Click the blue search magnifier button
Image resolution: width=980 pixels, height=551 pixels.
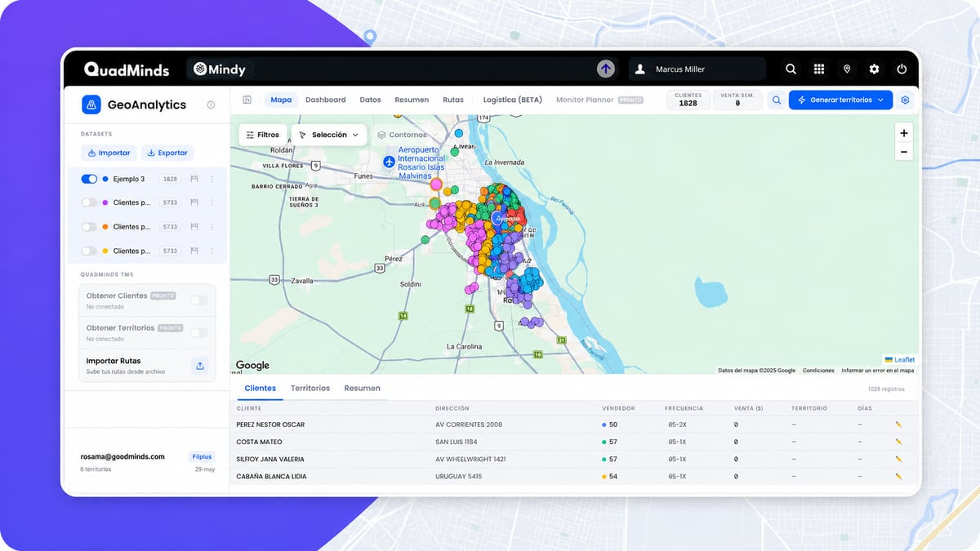click(x=777, y=100)
